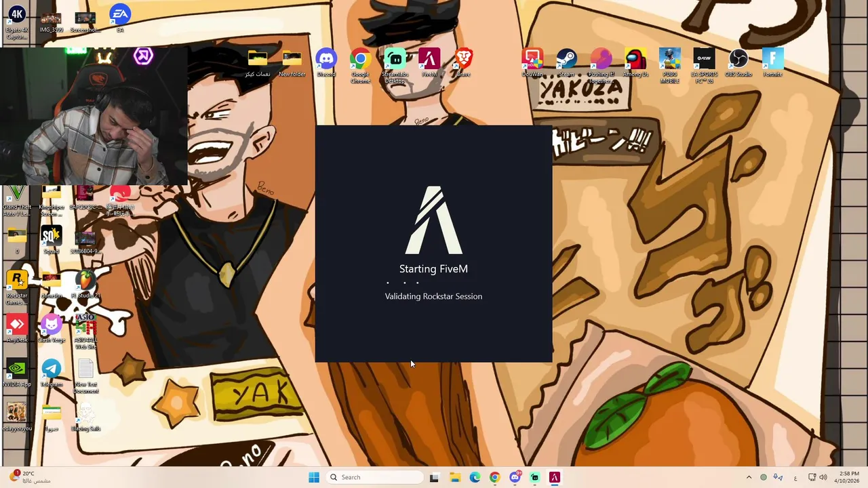Launch EA SPORTS FC 26 from desktop
Image resolution: width=868 pixels, height=488 pixels.
pos(704,66)
